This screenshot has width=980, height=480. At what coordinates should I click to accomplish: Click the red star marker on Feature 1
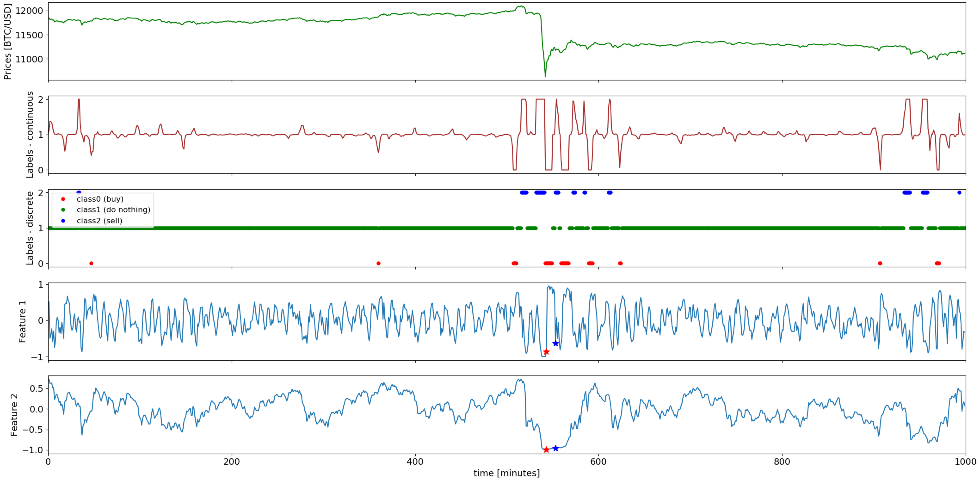546,352
